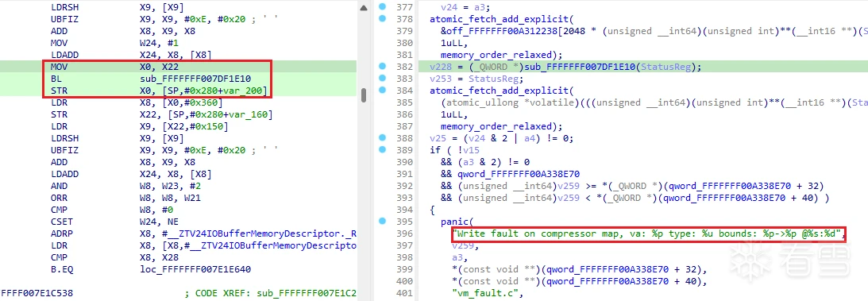Click sub_FFFFFFF007DF1E10 call in pseudocode line 382

[x=581, y=67]
